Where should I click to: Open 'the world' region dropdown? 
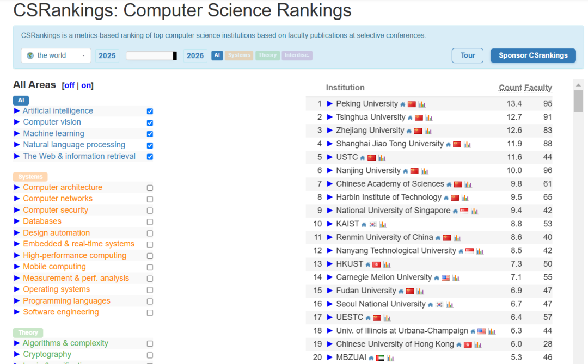[x=56, y=55]
